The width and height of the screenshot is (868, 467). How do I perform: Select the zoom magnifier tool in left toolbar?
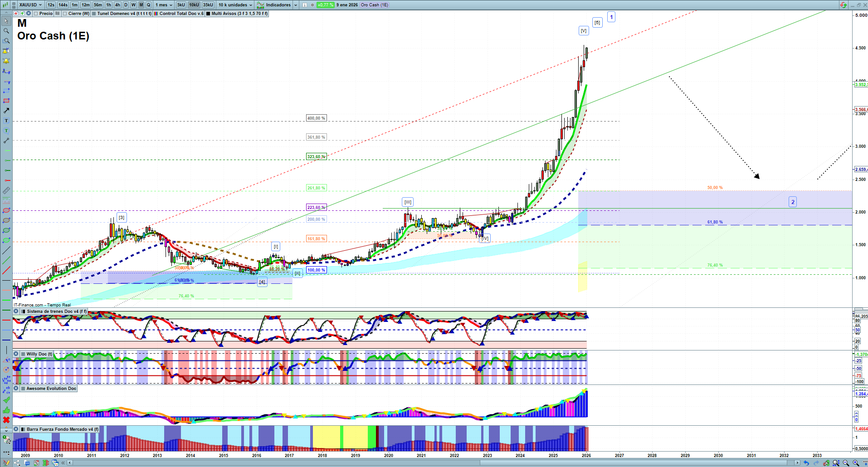(x=6, y=31)
